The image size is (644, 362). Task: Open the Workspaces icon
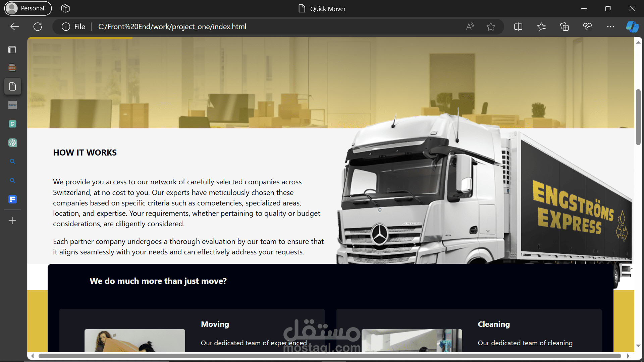[65, 8]
